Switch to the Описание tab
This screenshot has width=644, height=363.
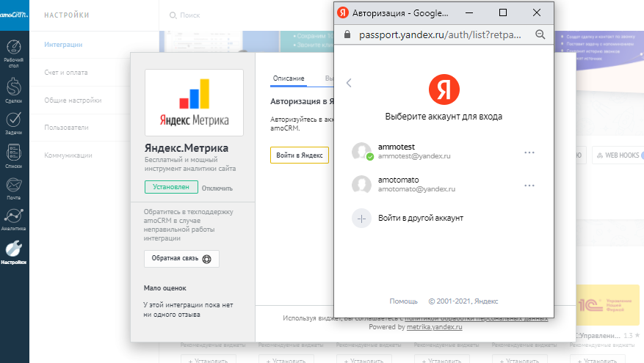tap(289, 78)
